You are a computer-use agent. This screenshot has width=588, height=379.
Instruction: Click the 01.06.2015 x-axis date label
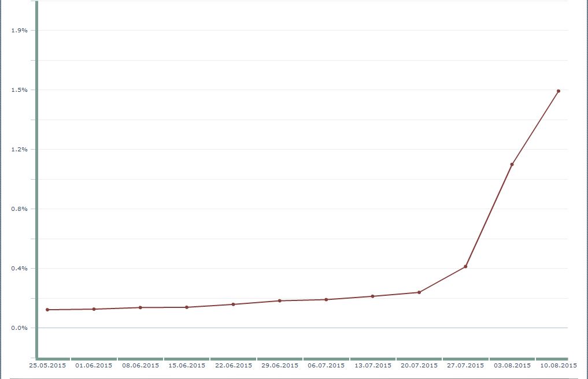(x=94, y=365)
